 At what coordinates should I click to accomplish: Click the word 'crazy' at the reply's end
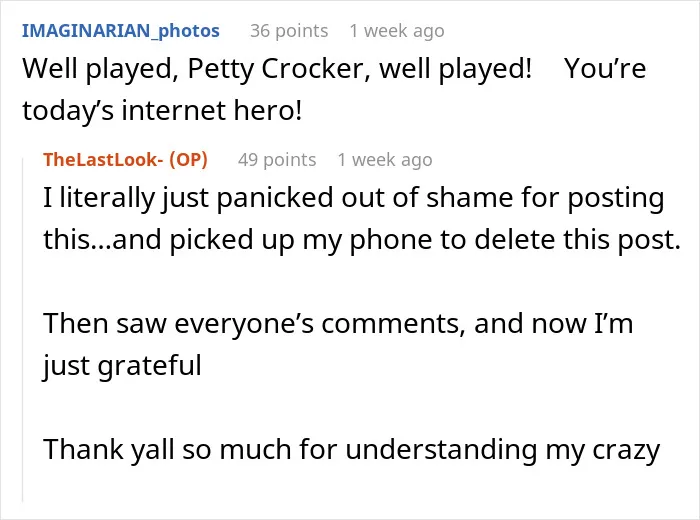626,450
